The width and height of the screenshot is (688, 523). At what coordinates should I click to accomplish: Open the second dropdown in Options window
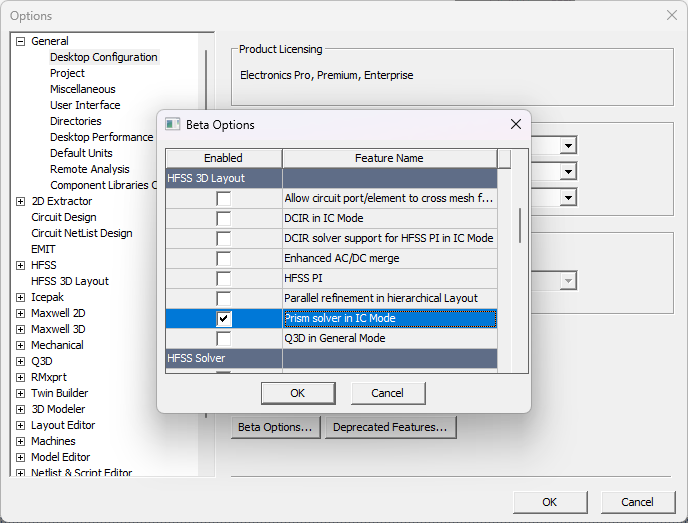click(x=568, y=171)
